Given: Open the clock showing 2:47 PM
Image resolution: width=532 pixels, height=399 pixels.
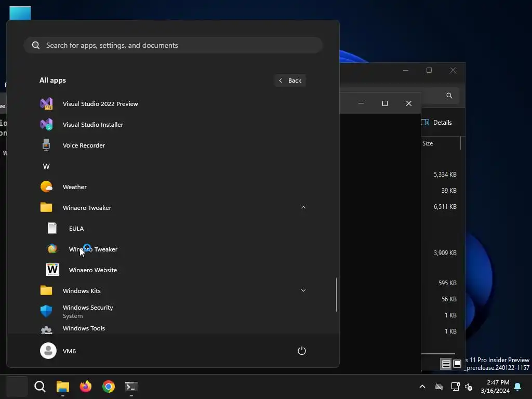Looking at the screenshot, I should tap(495, 387).
